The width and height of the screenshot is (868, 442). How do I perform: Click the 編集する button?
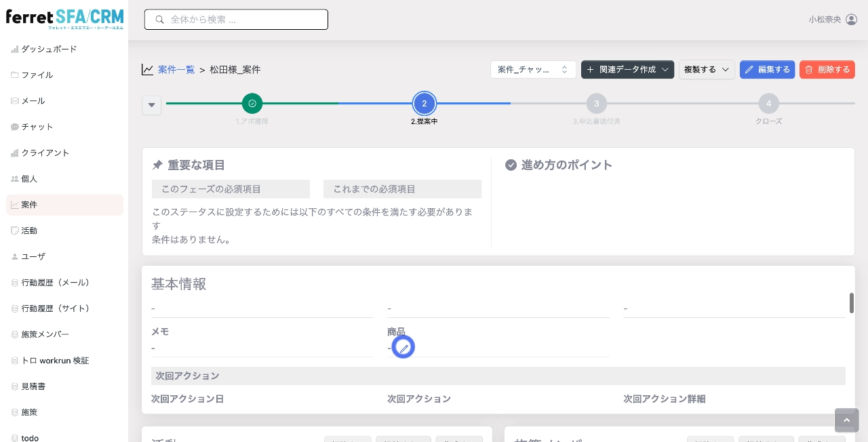click(767, 69)
